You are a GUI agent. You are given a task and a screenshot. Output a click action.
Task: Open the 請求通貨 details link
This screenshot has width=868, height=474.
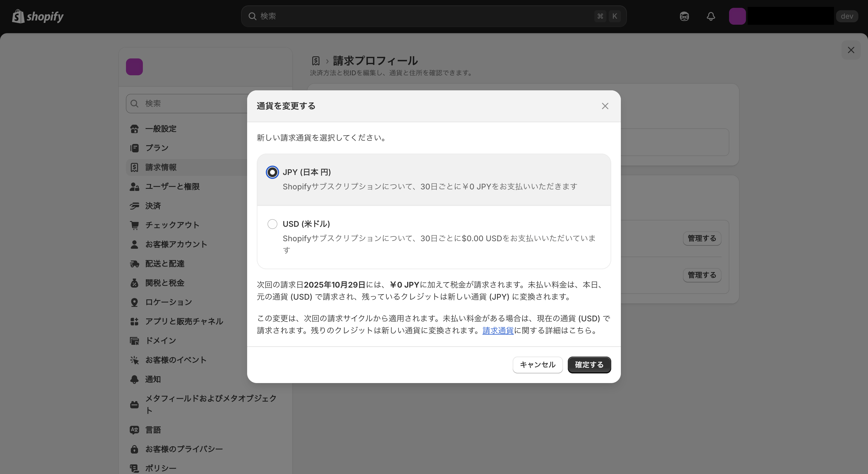(498, 330)
